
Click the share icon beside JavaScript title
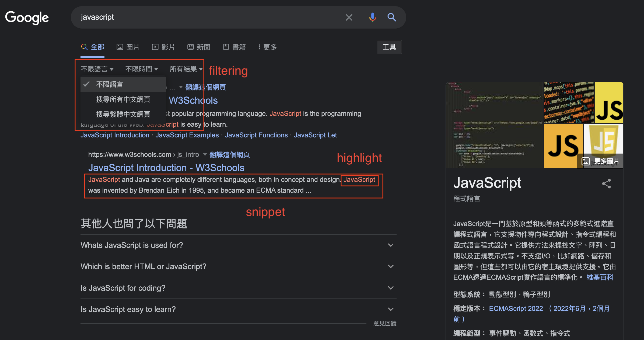click(606, 184)
